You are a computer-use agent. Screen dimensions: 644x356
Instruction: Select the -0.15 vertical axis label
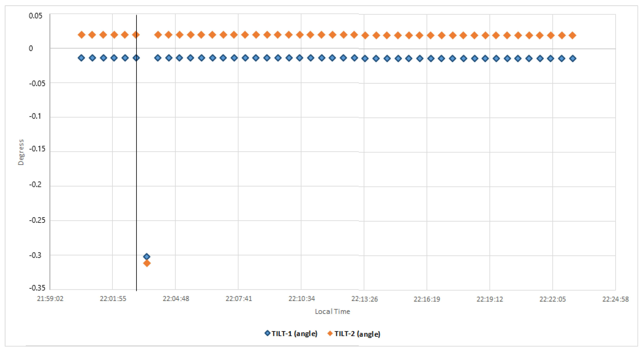pos(37,149)
